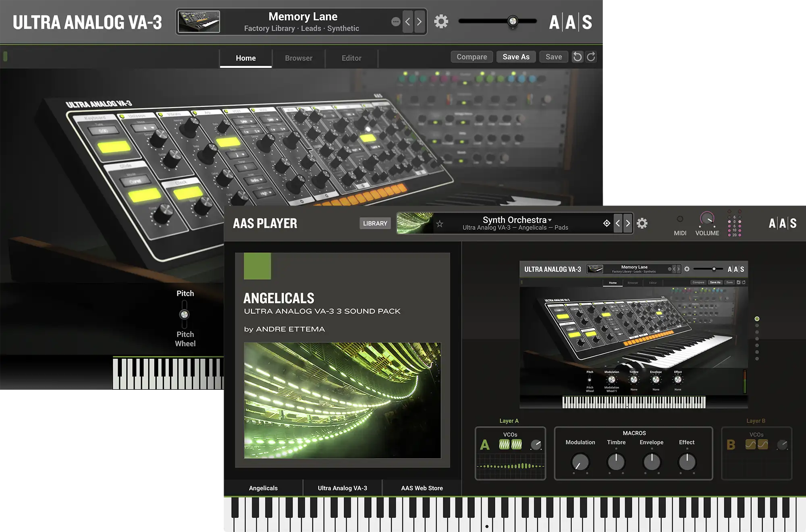Open Ultra Analog VA-3 settings gear

tap(441, 21)
